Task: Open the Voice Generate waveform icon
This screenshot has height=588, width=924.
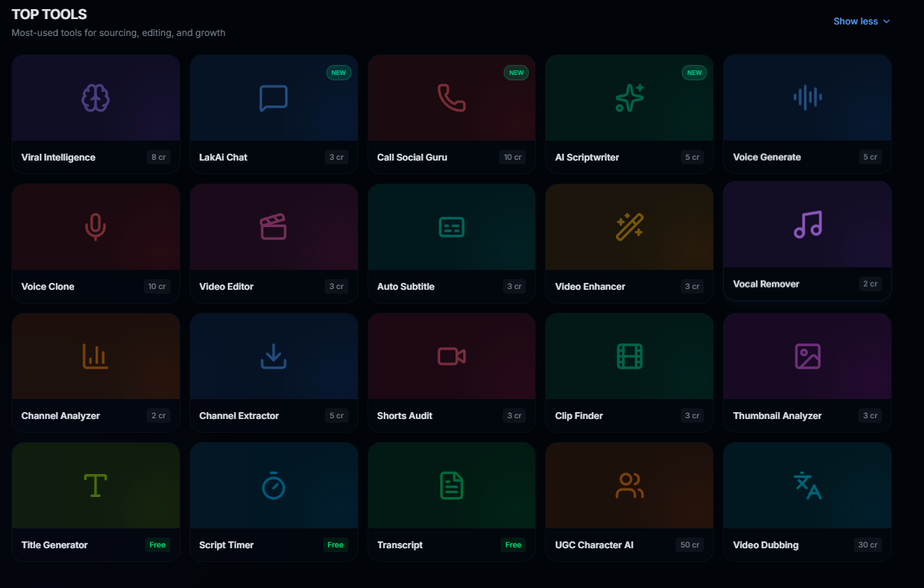Action: tap(807, 97)
